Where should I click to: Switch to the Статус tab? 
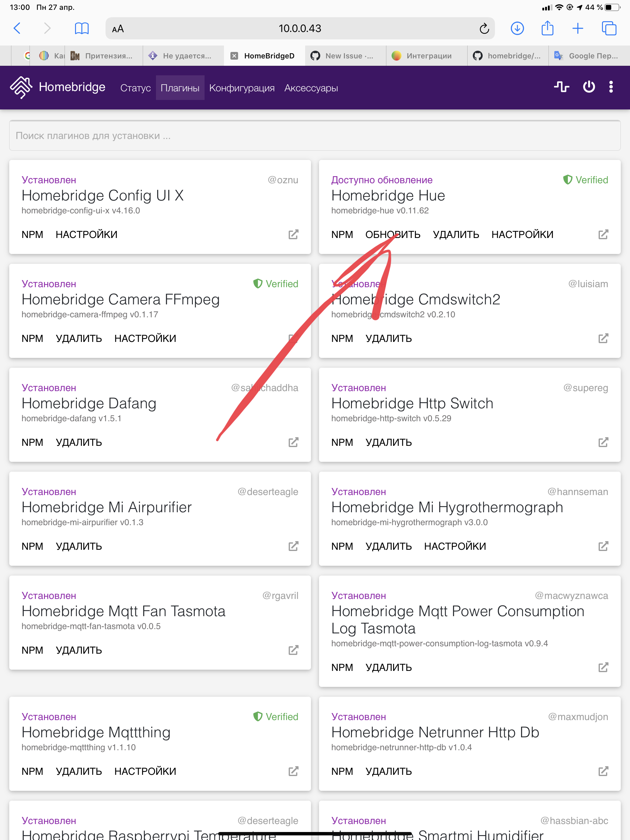135,88
